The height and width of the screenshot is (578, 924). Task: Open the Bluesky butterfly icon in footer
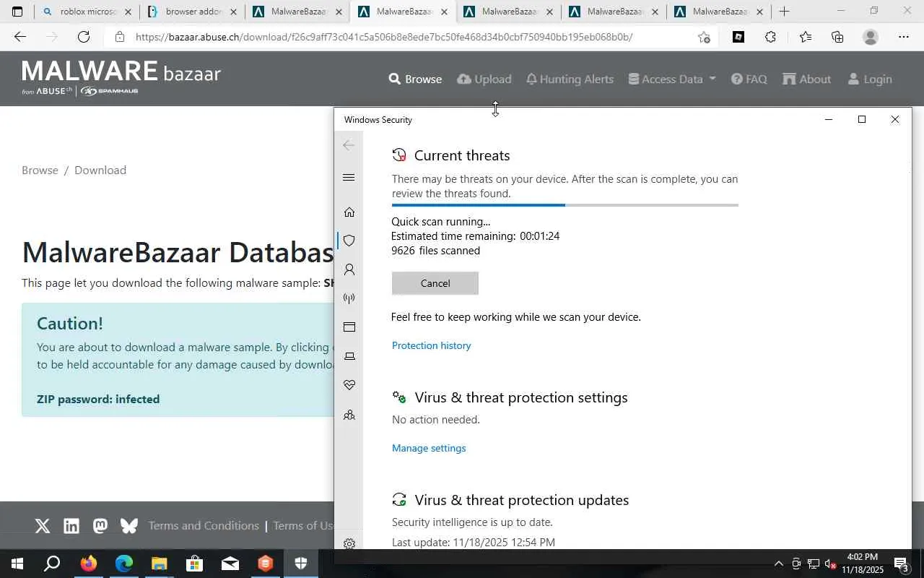(x=129, y=526)
